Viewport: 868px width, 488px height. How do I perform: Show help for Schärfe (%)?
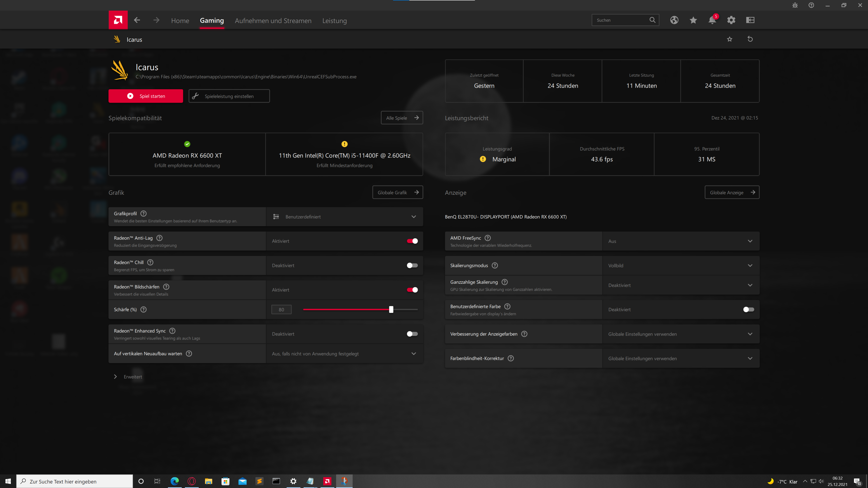point(144,310)
